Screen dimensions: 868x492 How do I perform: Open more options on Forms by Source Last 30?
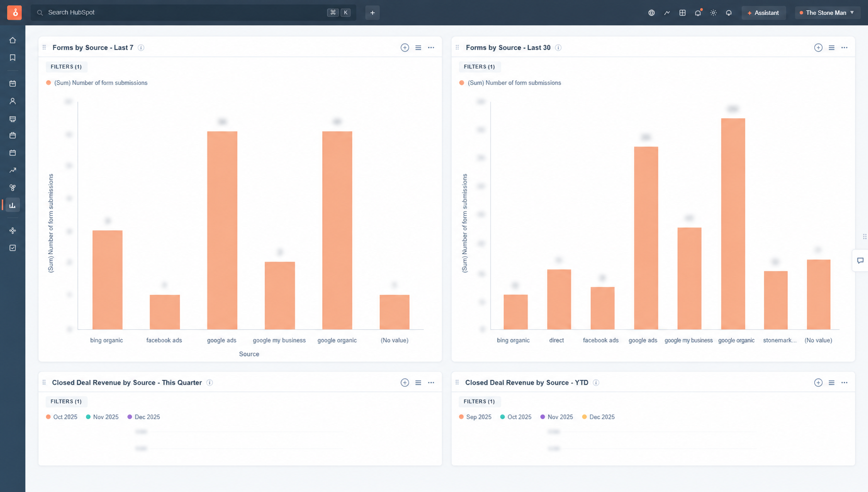coord(845,47)
